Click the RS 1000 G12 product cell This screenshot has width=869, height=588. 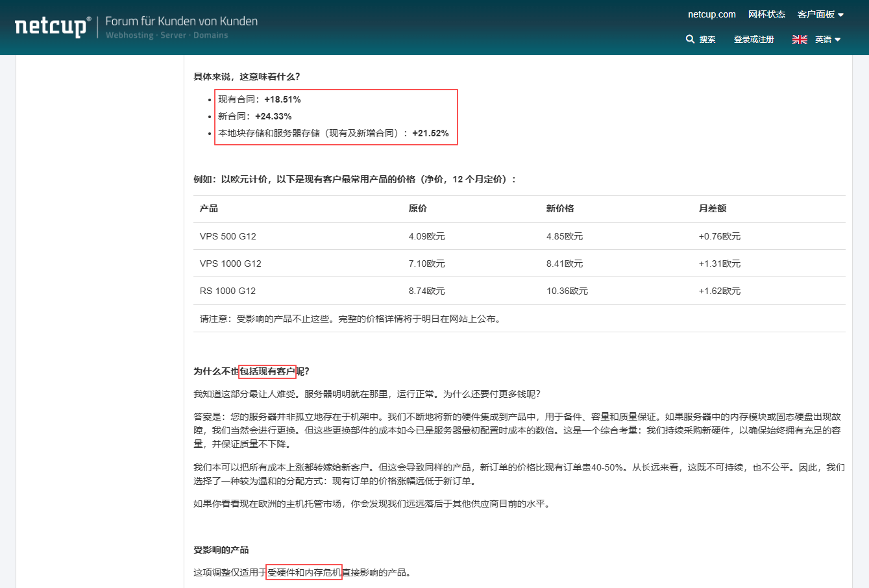click(228, 291)
